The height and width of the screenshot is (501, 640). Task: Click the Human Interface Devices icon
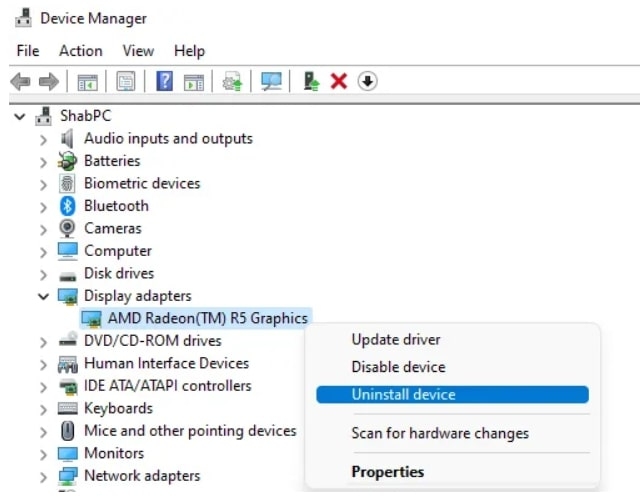(x=67, y=364)
